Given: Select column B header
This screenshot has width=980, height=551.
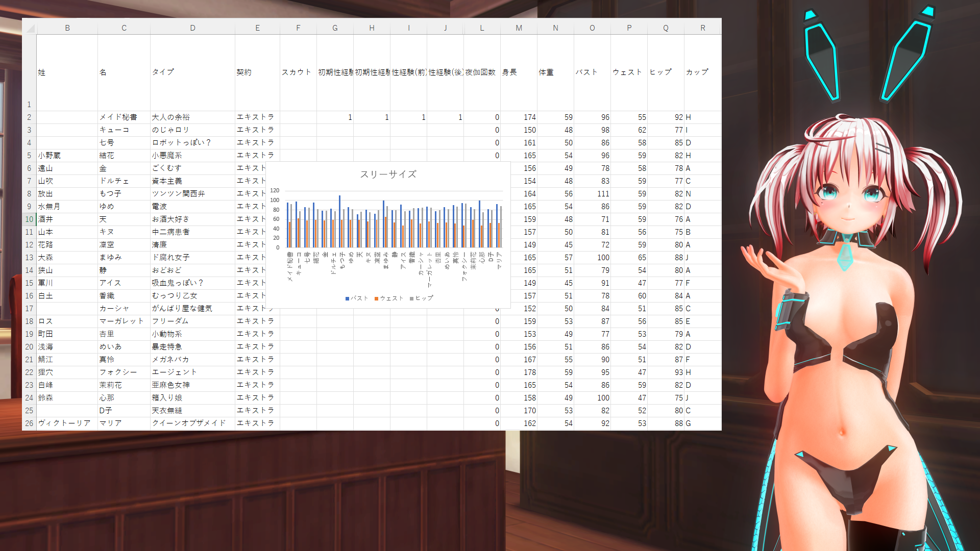Looking at the screenshot, I should click(x=67, y=28).
